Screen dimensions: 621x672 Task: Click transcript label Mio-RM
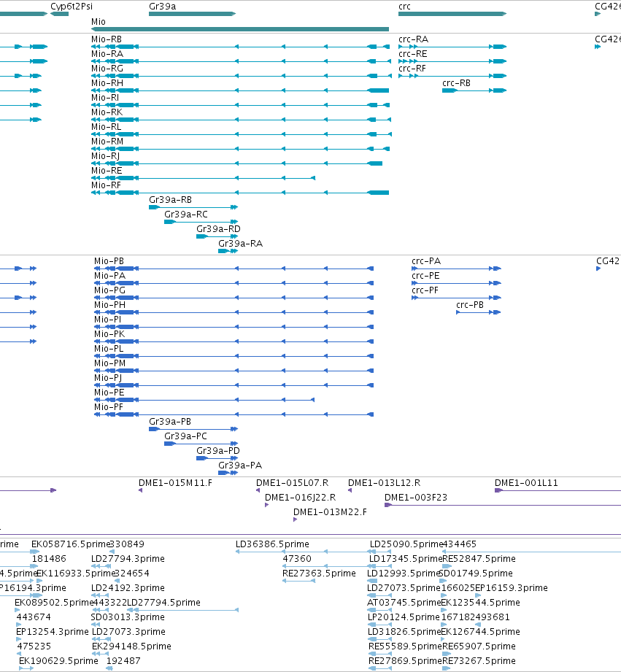click(107, 142)
